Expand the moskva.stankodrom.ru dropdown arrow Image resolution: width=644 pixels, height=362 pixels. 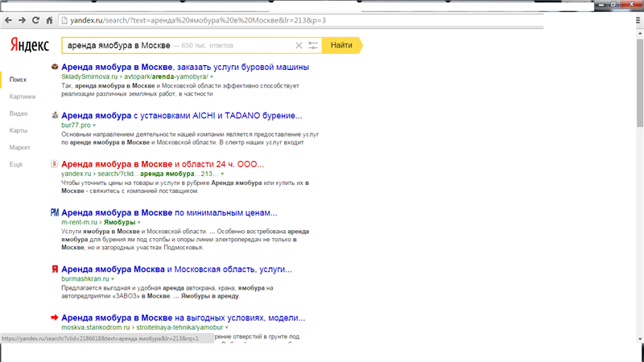(227, 327)
